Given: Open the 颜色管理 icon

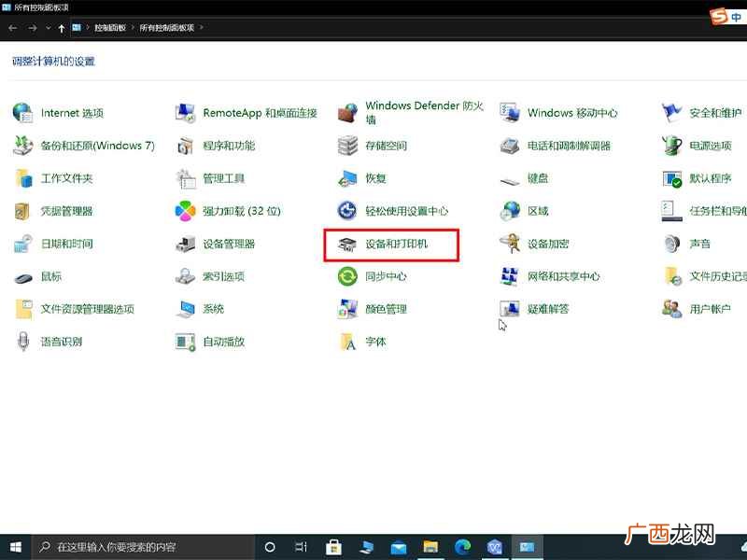Looking at the screenshot, I should (x=347, y=309).
